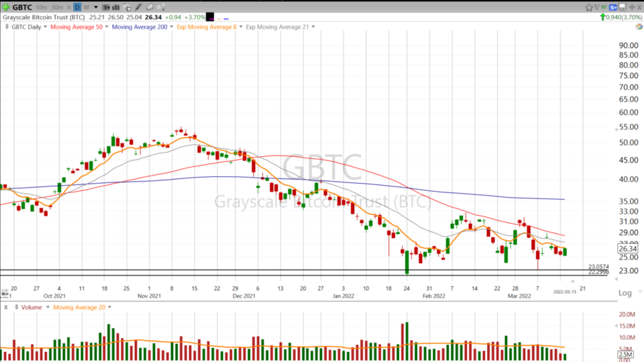Open the Moving Average 200 dropdown
This screenshot has height=362, width=644.
click(171, 27)
